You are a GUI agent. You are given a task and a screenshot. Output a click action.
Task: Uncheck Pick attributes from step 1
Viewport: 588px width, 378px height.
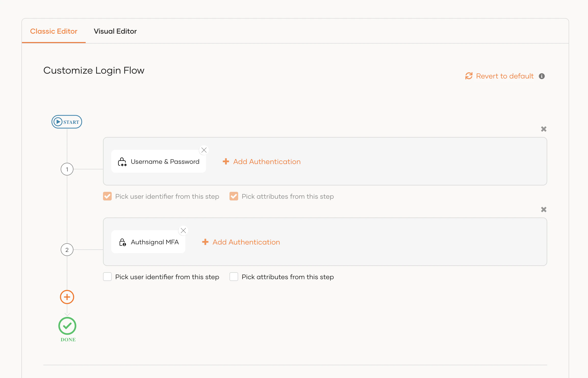click(234, 196)
